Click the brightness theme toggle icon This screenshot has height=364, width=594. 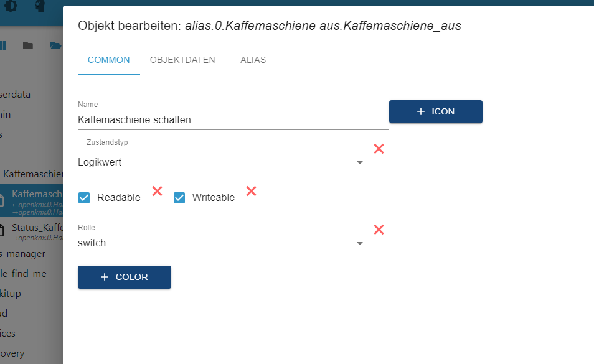(x=12, y=7)
